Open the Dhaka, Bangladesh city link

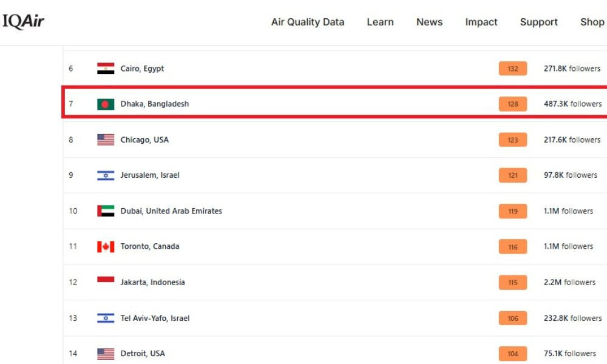(x=154, y=104)
